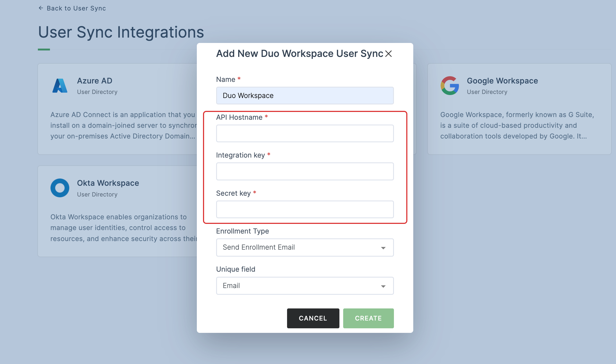This screenshot has height=364, width=616.
Task: Click into the Integration key field
Action: pyautogui.click(x=305, y=171)
